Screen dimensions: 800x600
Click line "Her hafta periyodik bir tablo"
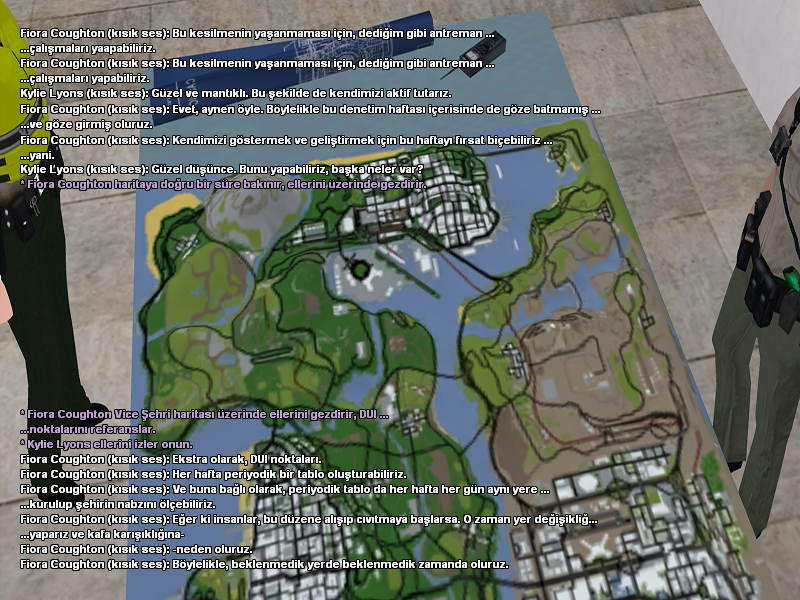coord(213,474)
